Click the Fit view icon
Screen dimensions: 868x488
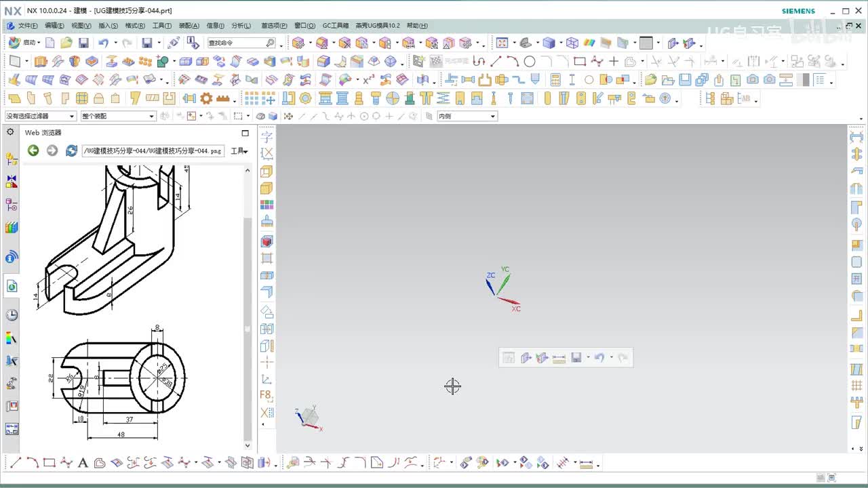pyautogui.click(x=502, y=43)
